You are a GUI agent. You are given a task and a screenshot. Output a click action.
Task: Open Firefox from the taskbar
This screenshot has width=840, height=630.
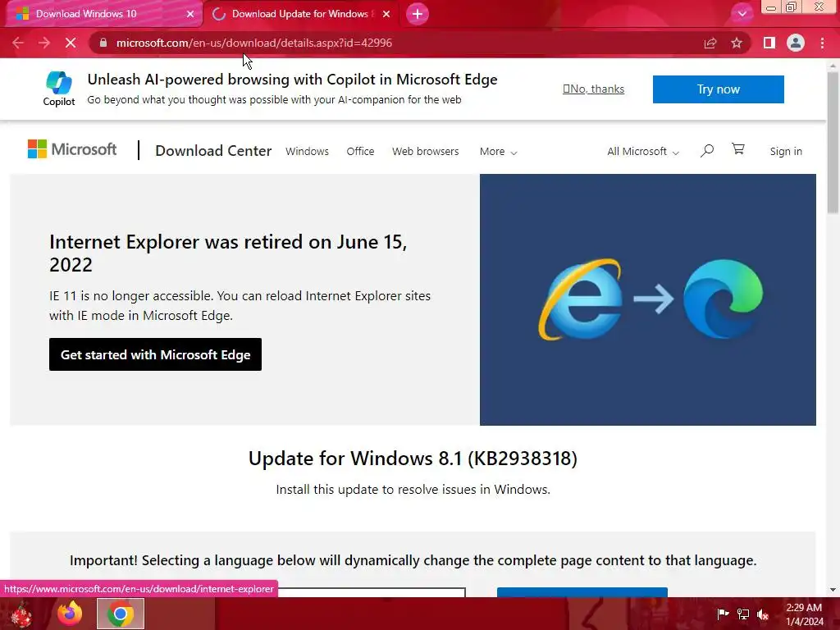coord(70,614)
